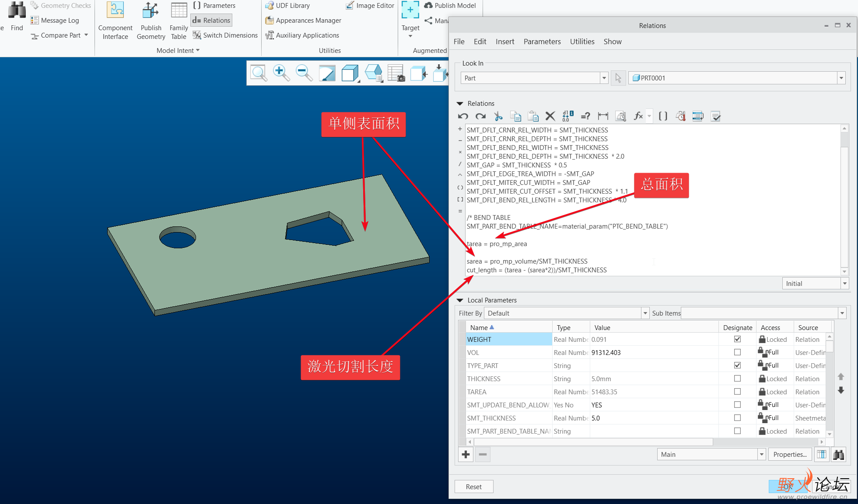This screenshot has height=504, width=858.
Task: Open the Filter By Default dropdown
Action: coord(645,313)
